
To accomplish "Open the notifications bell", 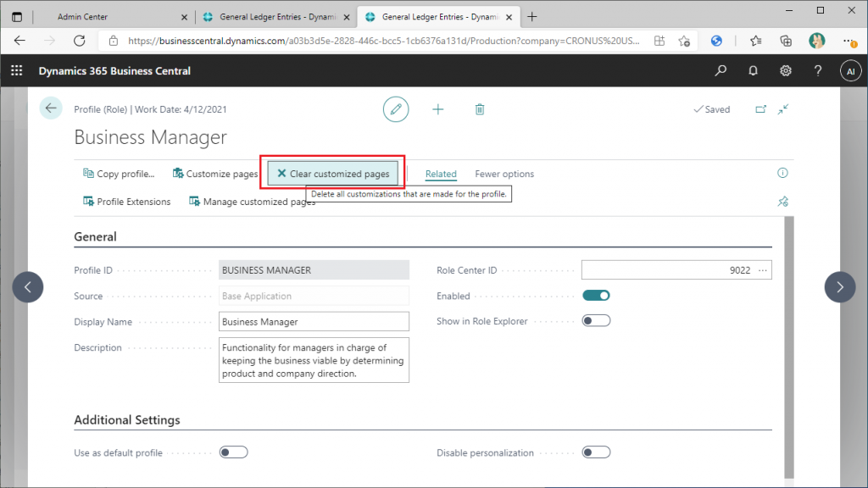I will [x=753, y=70].
